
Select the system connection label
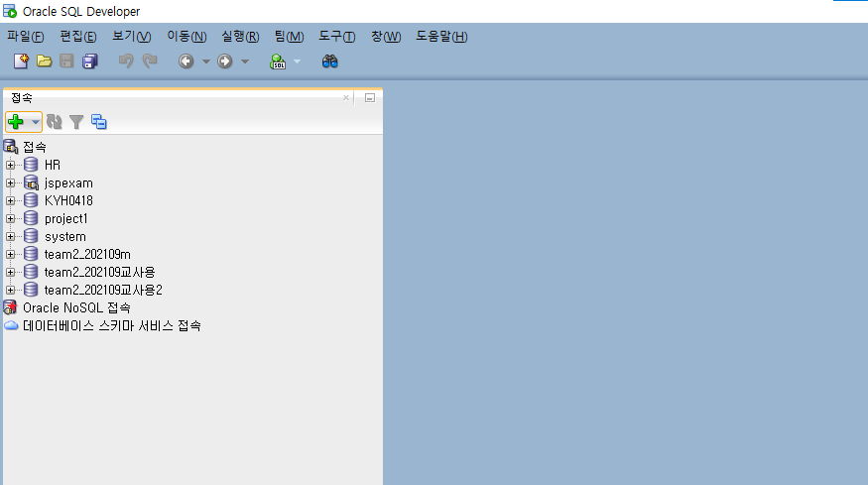(65, 236)
